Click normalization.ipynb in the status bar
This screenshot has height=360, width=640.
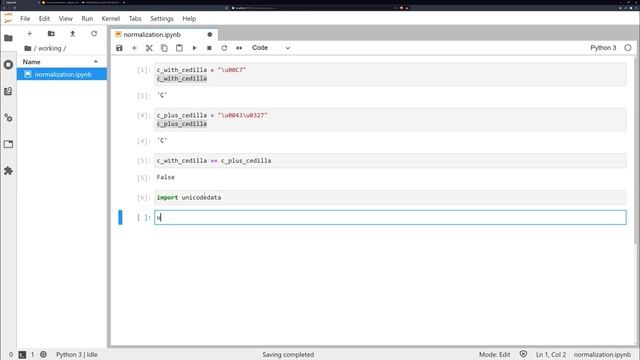coord(602,355)
